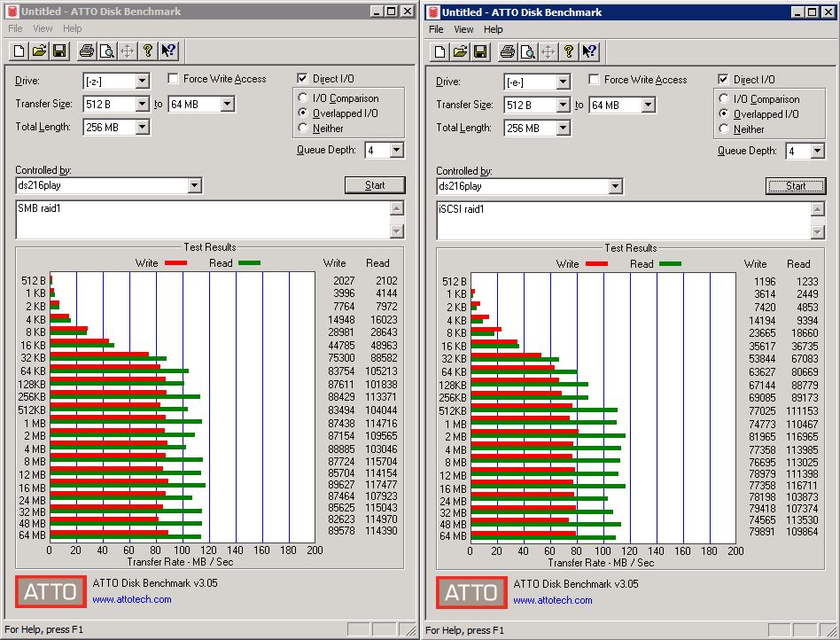Screen dimensions: 840x640
Task: Open the 512 B transfer size dropdown, right window
Action: 563,105
